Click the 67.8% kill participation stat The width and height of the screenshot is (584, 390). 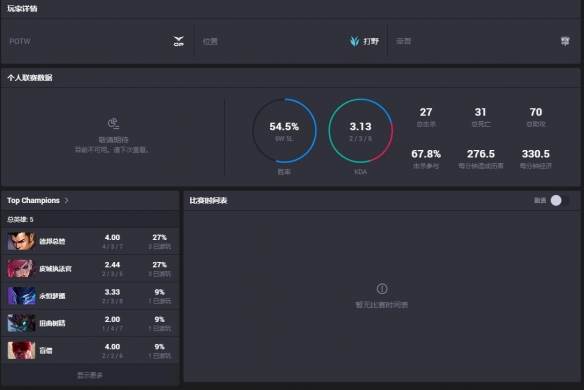[426, 159]
